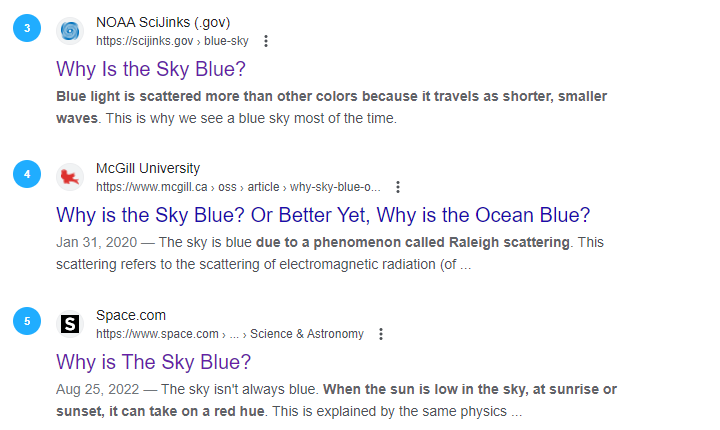
Task: Click the "McGill University" site name
Action: pyautogui.click(x=148, y=168)
